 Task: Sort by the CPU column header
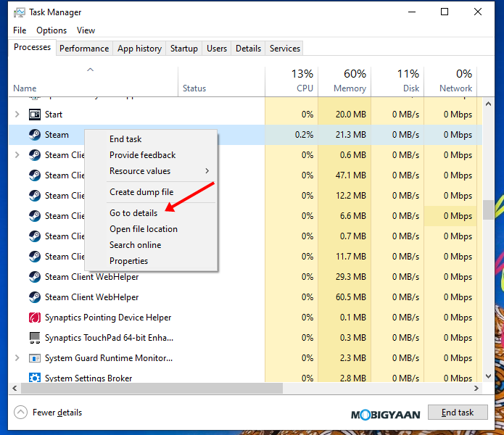[292, 81]
